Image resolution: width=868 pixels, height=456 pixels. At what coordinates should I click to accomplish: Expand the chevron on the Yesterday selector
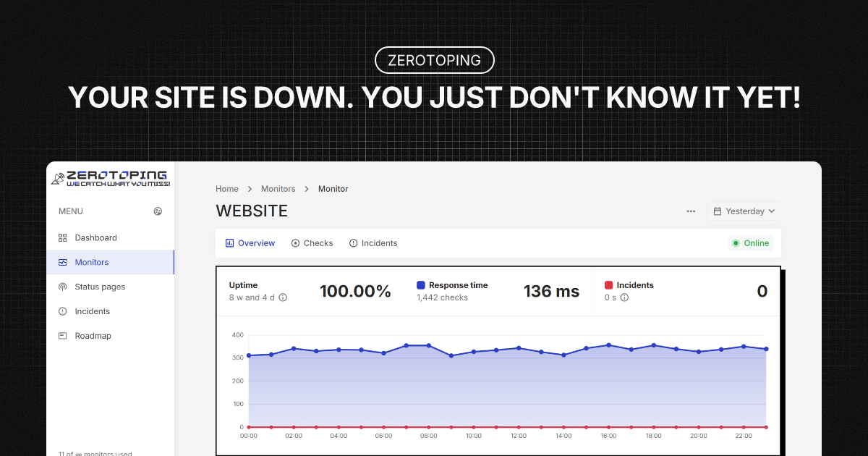pos(771,211)
